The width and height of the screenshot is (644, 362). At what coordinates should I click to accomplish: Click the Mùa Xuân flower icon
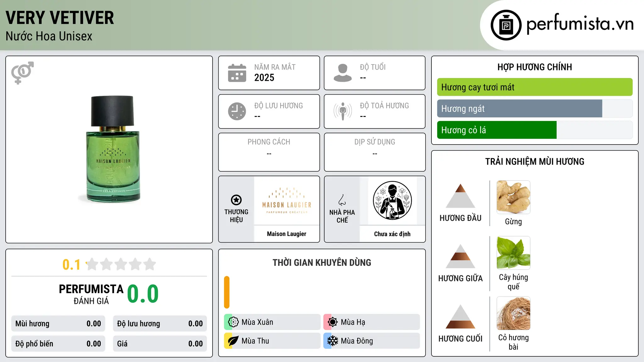click(233, 322)
